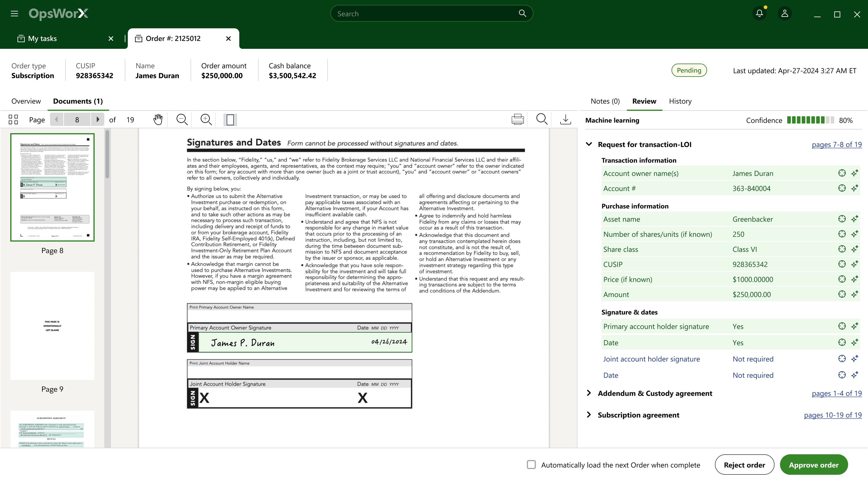Click the locate target icon for Asset name

[x=842, y=219]
